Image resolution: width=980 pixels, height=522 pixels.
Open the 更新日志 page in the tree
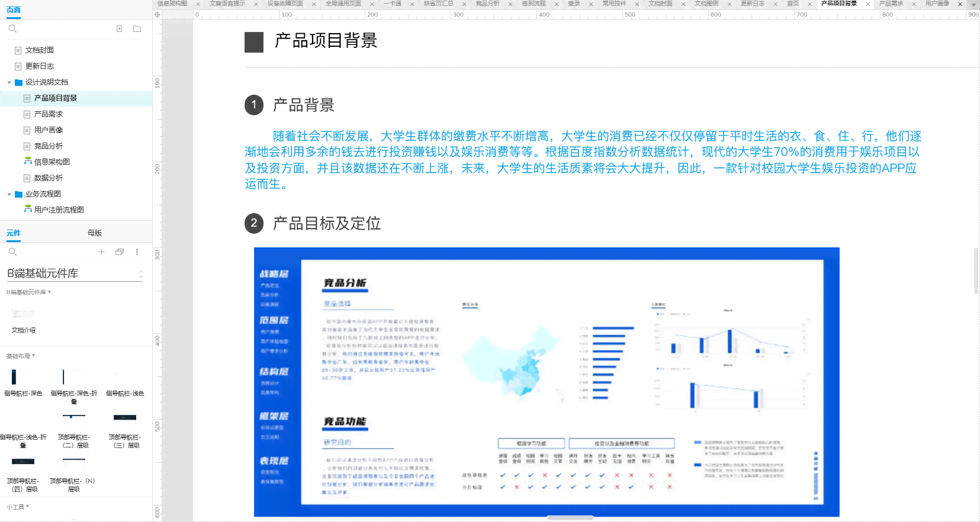click(40, 66)
